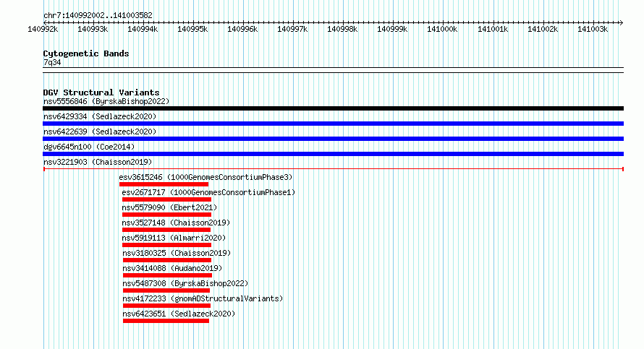Select the 7q34 band label
The width and height of the screenshot is (644, 349).
click(52, 62)
